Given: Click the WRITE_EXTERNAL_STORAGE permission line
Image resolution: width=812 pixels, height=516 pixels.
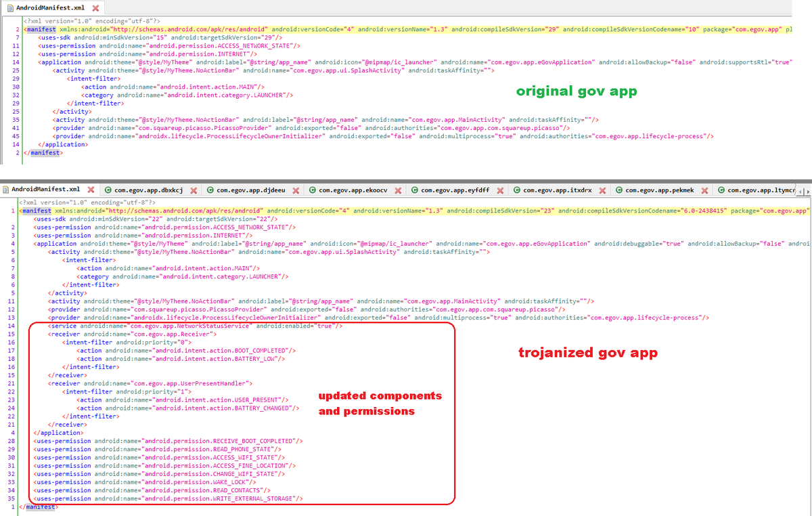Looking at the screenshot, I should pyautogui.click(x=168, y=498).
